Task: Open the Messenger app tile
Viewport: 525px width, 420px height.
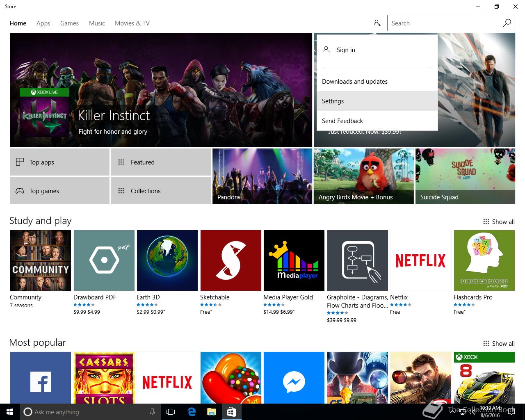Action: click(294, 377)
